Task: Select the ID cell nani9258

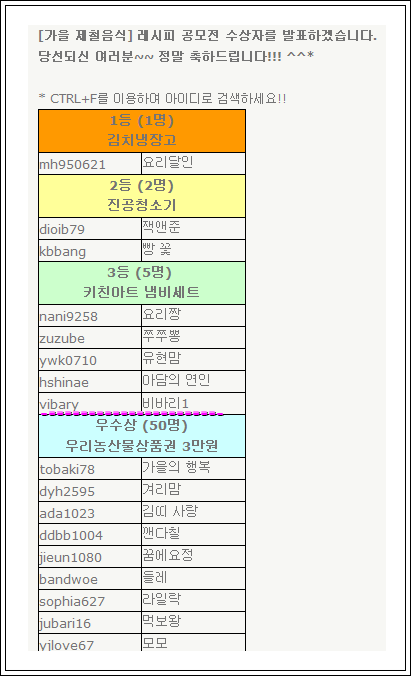Action: tap(90, 316)
